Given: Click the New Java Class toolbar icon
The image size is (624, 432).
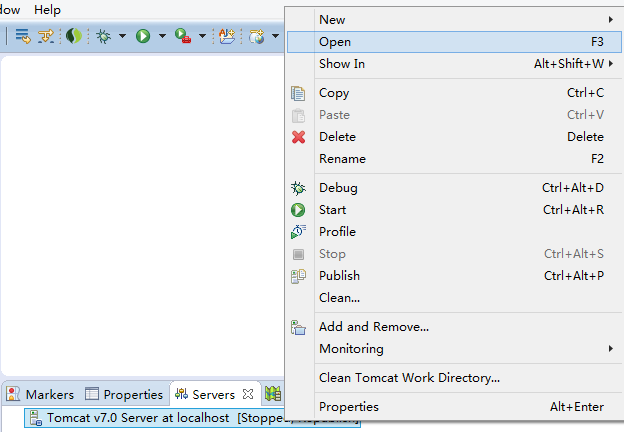Looking at the screenshot, I should [227, 36].
